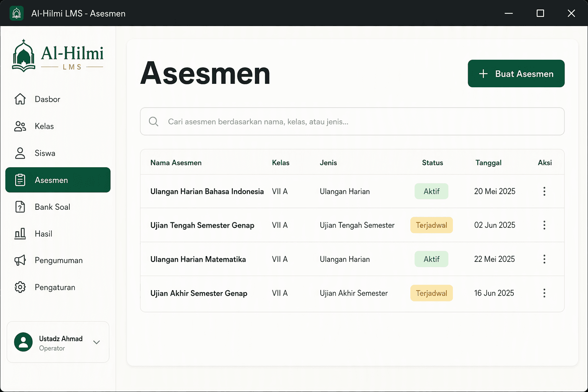Open actions menu for Ulangan Harian Bahasa Indonesia

coord(544,191)
